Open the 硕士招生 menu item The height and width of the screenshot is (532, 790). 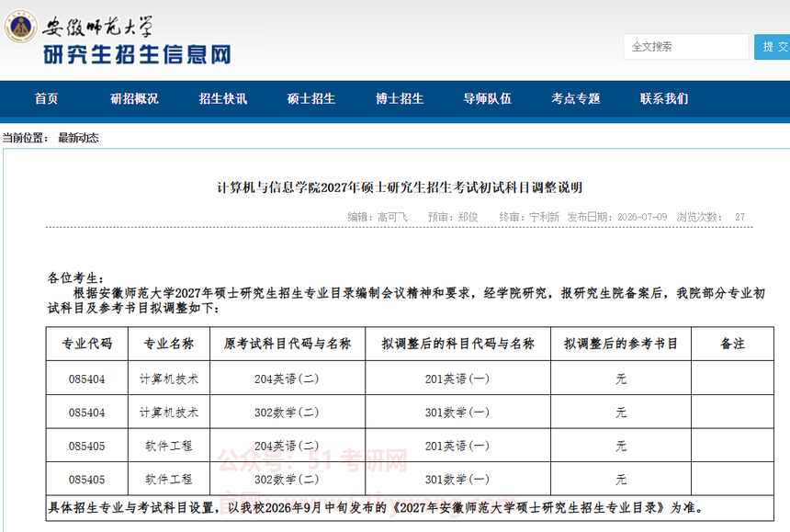(x=310, y=98)
